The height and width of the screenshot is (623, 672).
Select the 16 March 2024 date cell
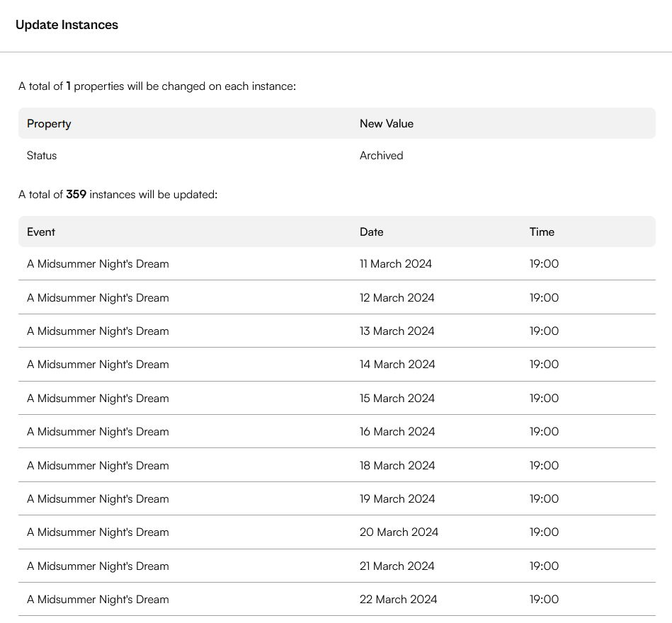(x=397, y=432)
